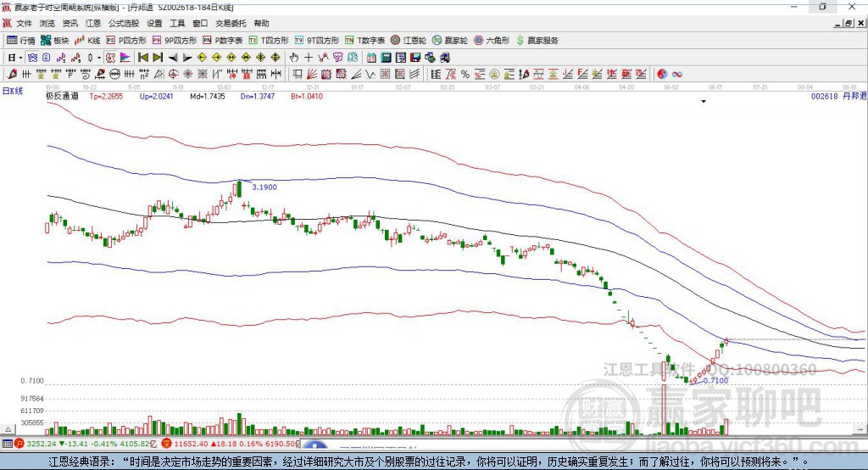868x470 pixels.
Task: Open the T四方形 tool
Action: click(269, 41)
